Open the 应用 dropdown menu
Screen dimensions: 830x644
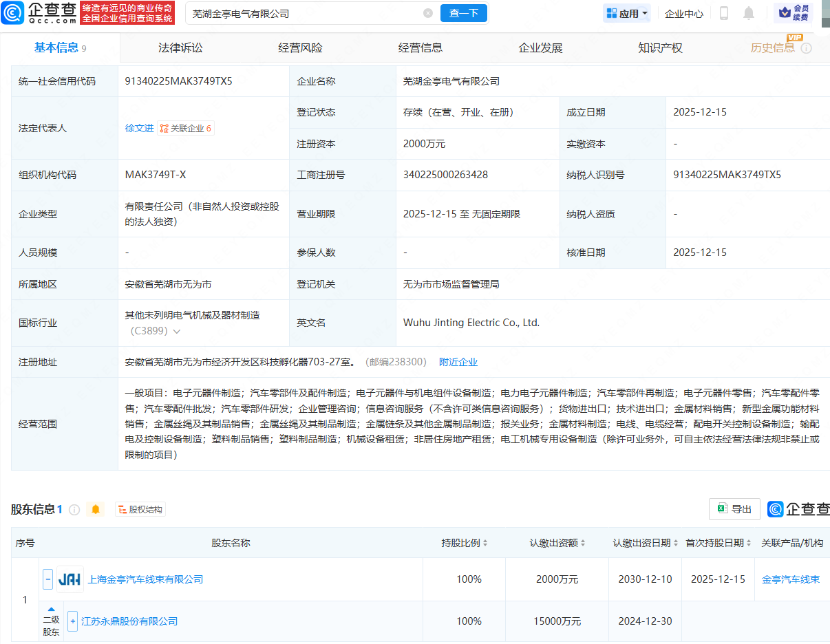[627, 13]
